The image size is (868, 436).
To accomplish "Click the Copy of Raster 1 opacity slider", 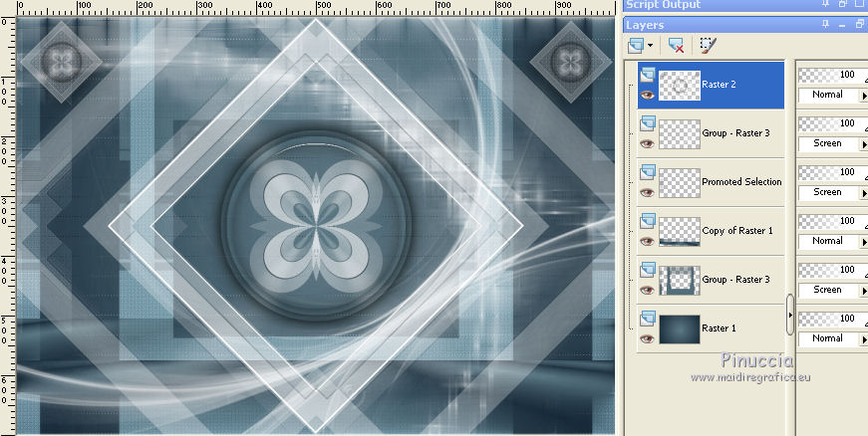I will point(833,221).
